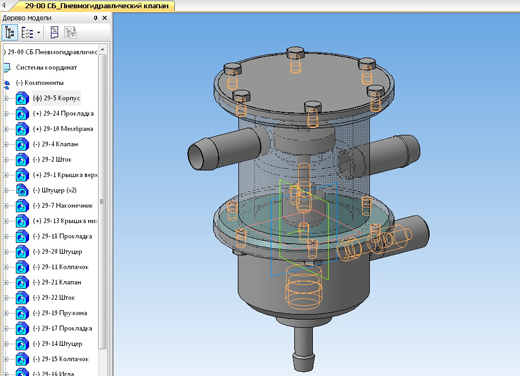
Task: Select (-) Штуцер (x2) component
Action: (55, 190)
